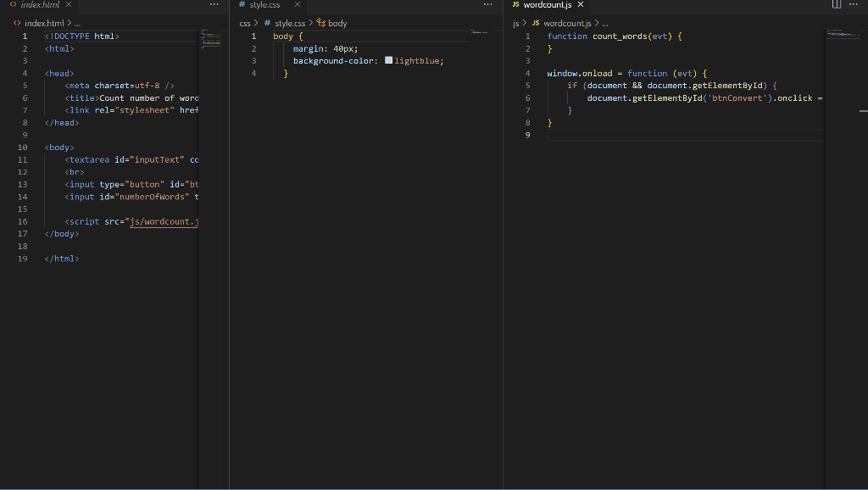This screenshot has width=868, height=490.
Task: Open More Actions for wordcount.js editor group
Action: tap(853, 4)
